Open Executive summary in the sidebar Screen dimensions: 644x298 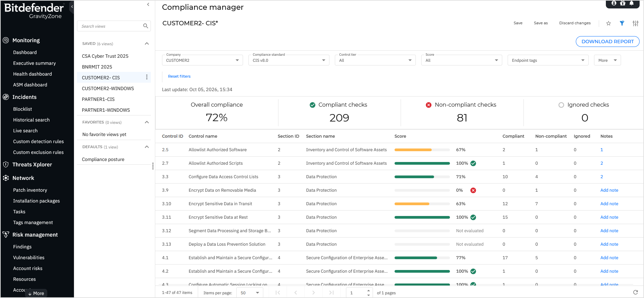(34, 63)
